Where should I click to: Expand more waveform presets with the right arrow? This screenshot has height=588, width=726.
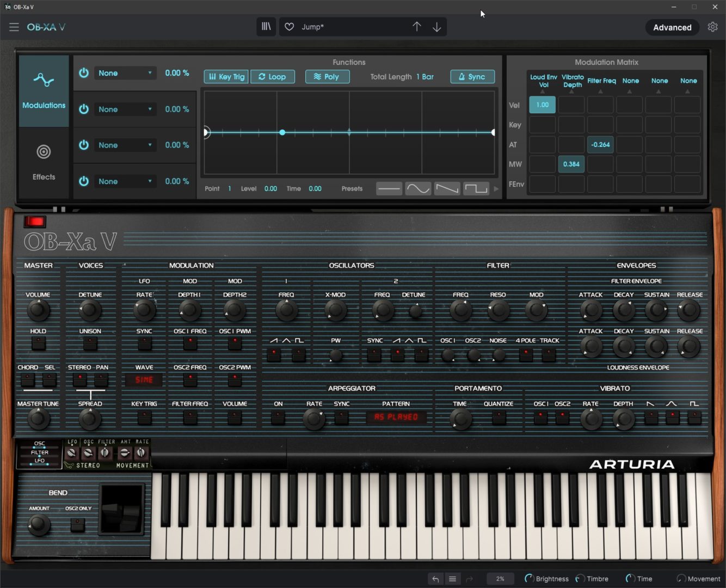[x=496, y=188]
